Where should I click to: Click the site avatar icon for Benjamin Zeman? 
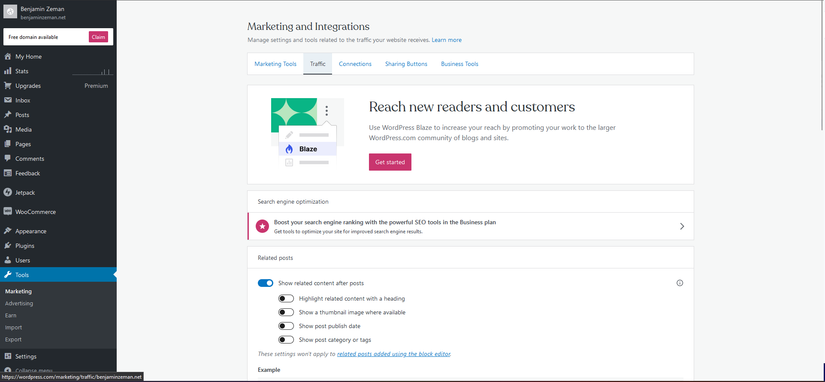pyautogui.click(x=11, y=12)
